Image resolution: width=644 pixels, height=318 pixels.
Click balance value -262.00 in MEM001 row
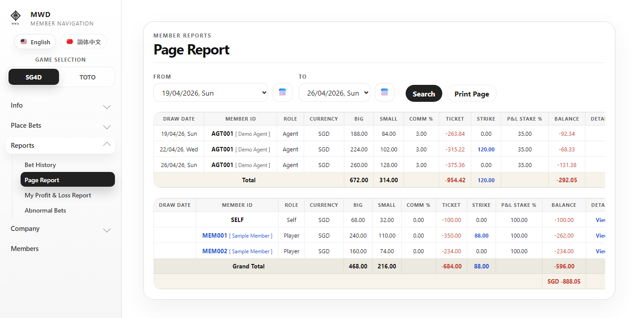(x=564, y=235)
